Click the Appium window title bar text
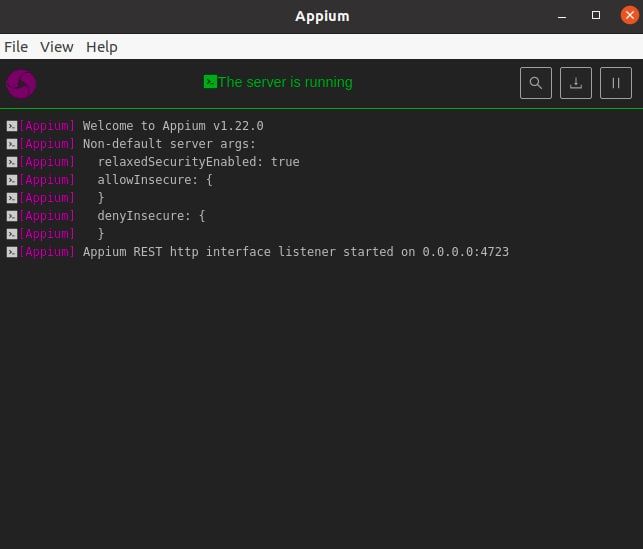This screenshot has width=643, height=549. pos(322,16)
